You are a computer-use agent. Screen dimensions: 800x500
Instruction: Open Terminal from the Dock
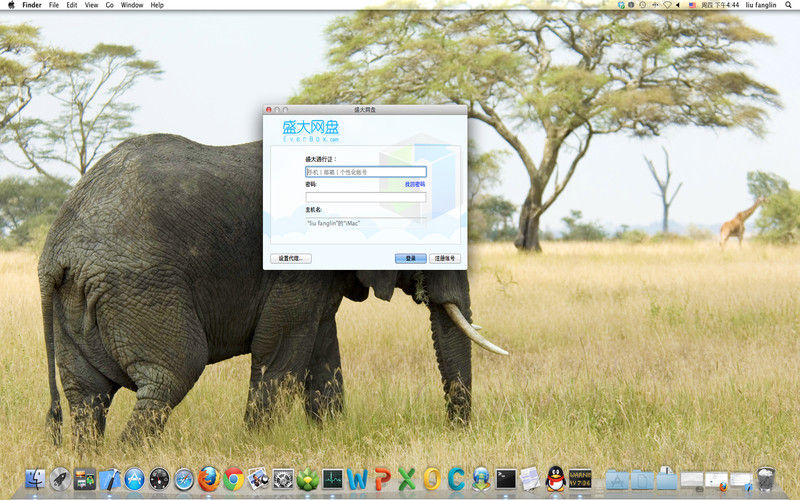[506, 479]
